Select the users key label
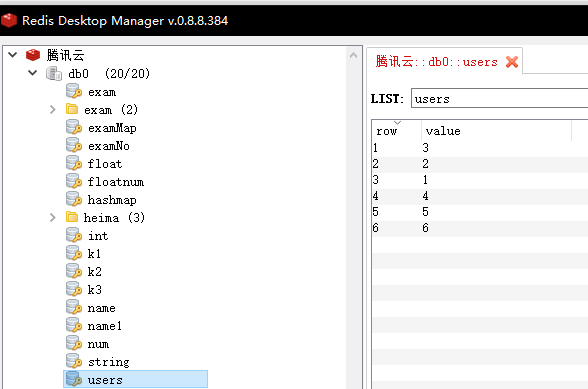The image size is (588, 389). point(105,380)
